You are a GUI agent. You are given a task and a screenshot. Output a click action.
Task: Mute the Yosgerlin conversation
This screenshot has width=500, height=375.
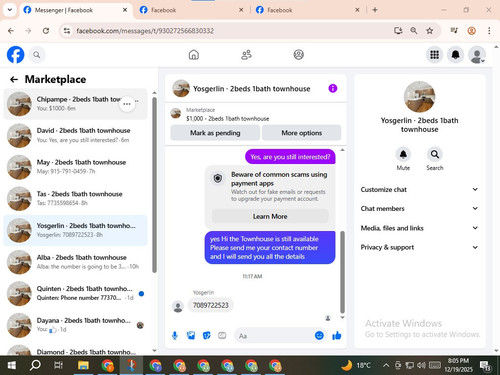pos(403,159)
